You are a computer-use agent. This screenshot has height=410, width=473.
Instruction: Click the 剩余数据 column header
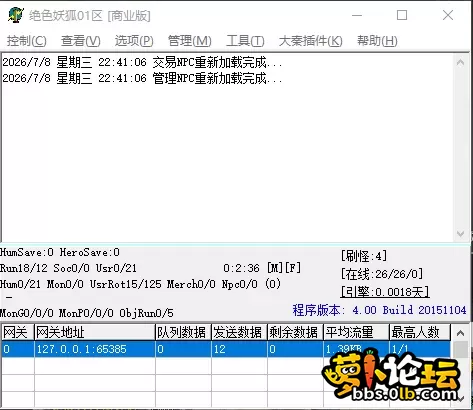[x=295, y=333]
